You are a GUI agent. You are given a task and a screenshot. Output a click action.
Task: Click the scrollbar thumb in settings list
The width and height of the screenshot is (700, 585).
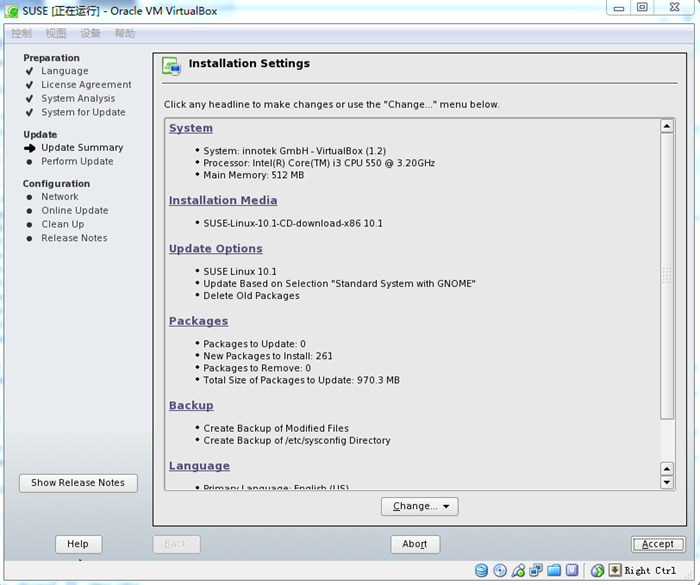(x=667, y=276)
